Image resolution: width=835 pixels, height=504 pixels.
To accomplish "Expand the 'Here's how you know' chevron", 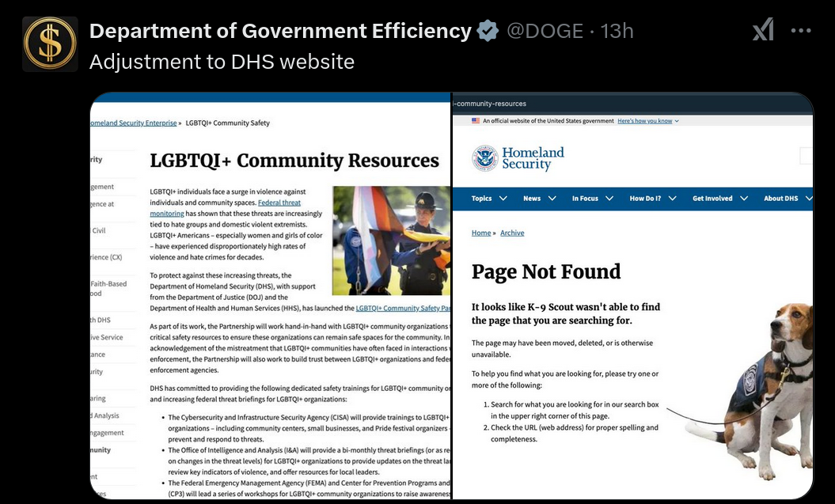I will click(677, 121).
